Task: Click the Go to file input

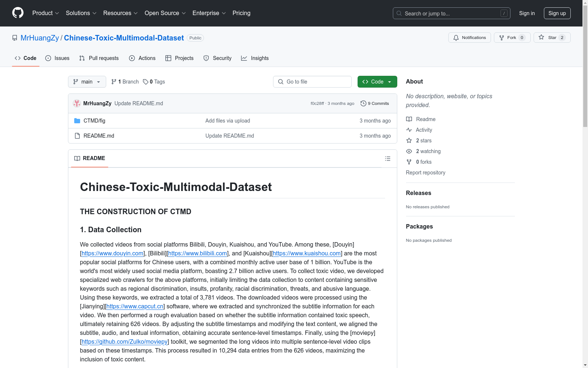Action: [312, 82]
